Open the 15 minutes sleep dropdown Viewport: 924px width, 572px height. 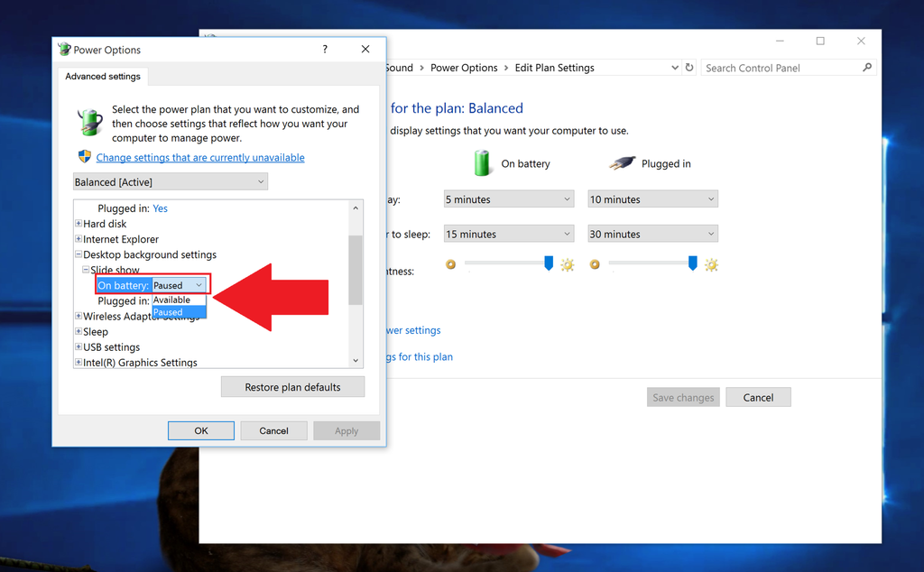(x=508, y=233)
